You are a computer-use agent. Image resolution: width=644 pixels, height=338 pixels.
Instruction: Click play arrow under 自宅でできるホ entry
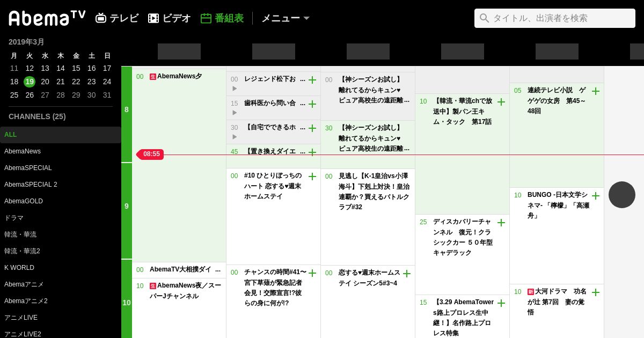[x=235, y=137]
